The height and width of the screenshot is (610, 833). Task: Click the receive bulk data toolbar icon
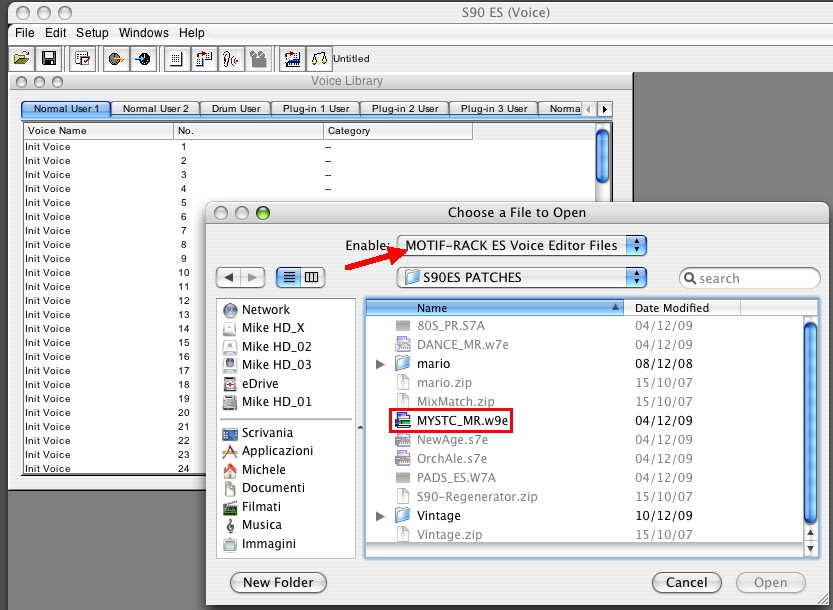click(142, 58)
